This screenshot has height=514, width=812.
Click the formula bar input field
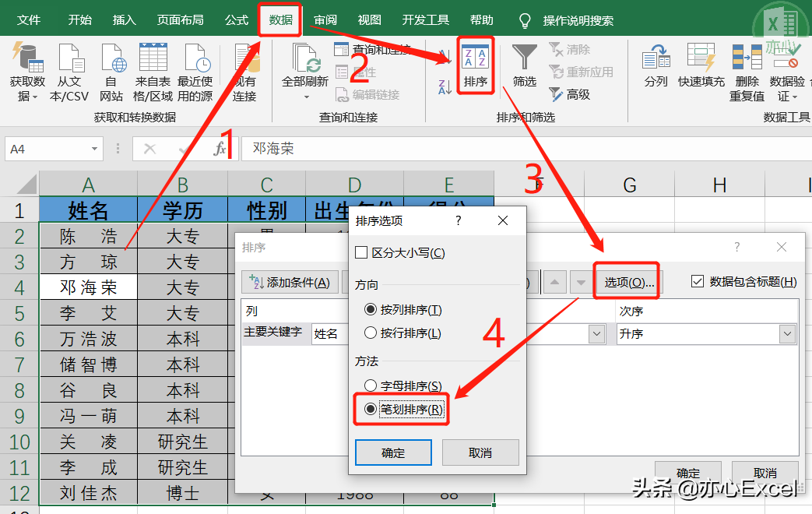tap(526, 150)
